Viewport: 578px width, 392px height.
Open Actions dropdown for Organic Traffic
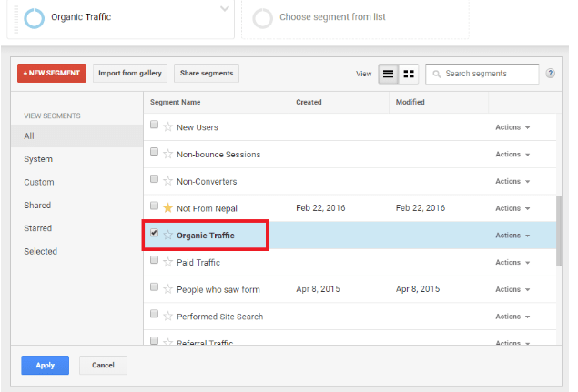[x=512, y=236]
